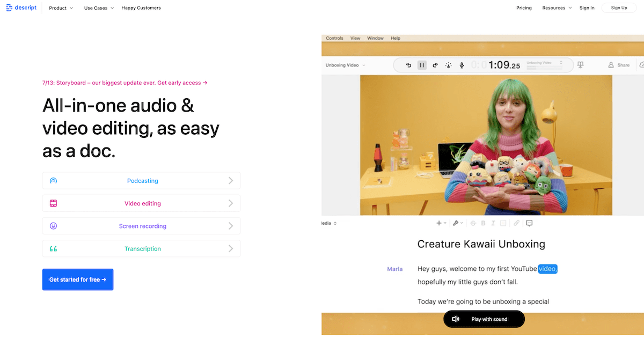Click the comment bubble icon
Screen dimensions: 644x346
[x=529, y=223]
